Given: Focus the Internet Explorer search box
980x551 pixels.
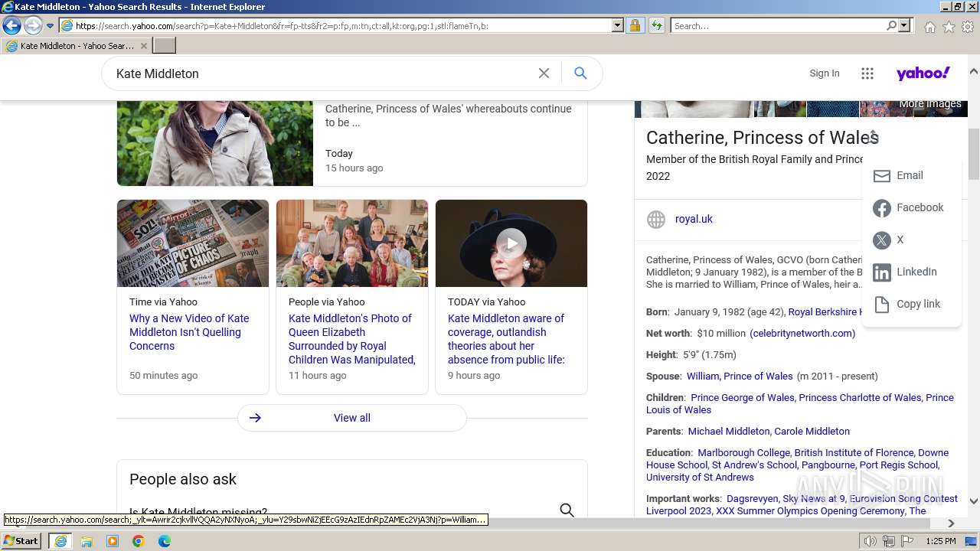Looking at the screenshot, I should [778, 25].
